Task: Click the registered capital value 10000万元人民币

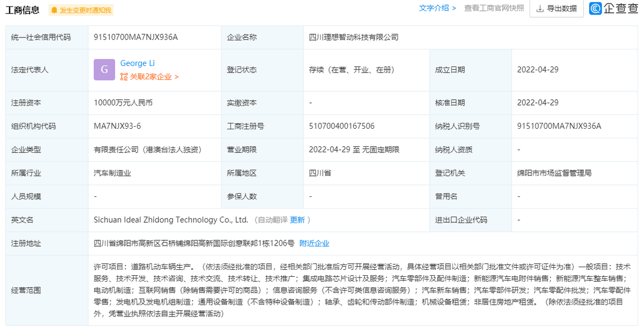Action: click(123, 102)
